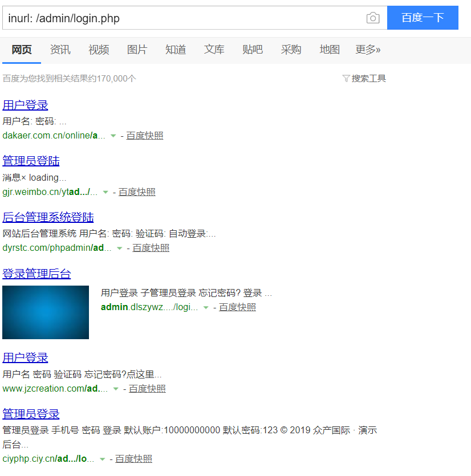Open the 文库 tab

[x=214, y=50]
